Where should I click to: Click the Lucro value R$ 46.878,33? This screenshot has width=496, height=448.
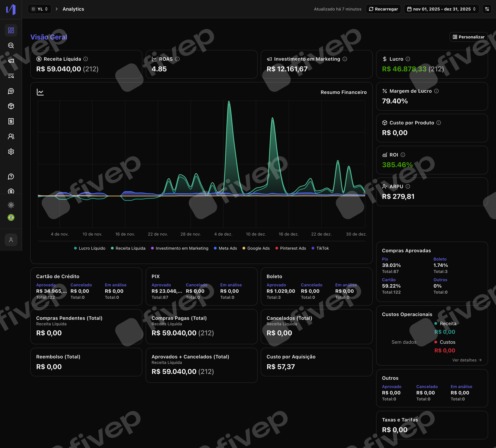(404, 69)
